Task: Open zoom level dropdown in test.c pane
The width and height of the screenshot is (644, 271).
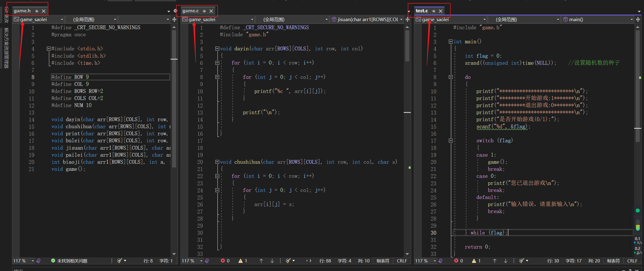Action: (x=435, y=261)
